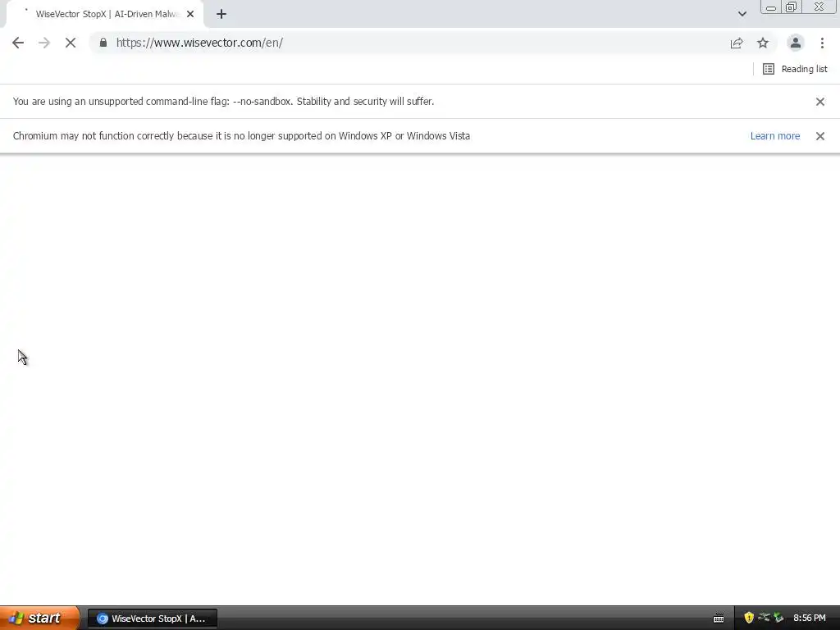Open a new tab
This screenshot has height=630, width=840.
click(221, 14)
